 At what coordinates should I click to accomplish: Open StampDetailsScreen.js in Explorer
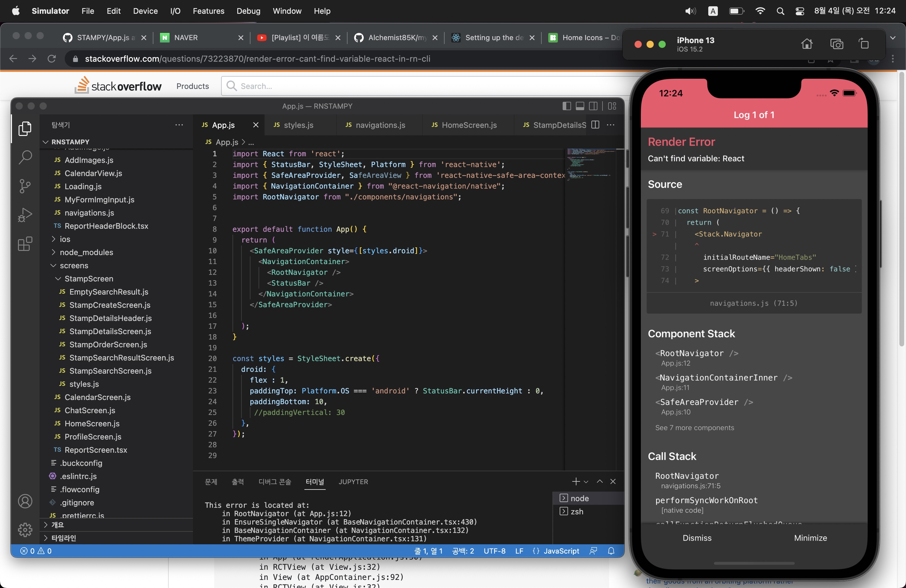tap(110, 331)
